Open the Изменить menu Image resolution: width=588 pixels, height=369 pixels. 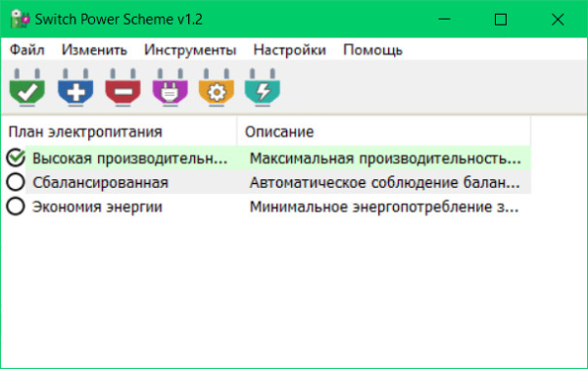coord(94,50)
